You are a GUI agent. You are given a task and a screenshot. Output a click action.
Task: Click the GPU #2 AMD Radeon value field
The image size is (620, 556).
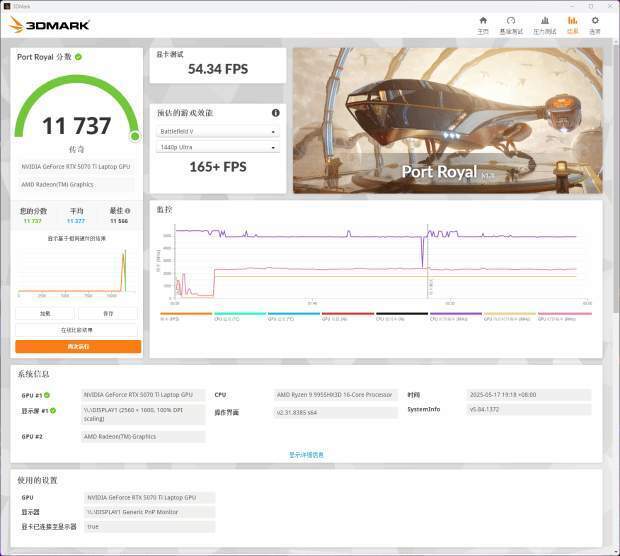point(143,437)
